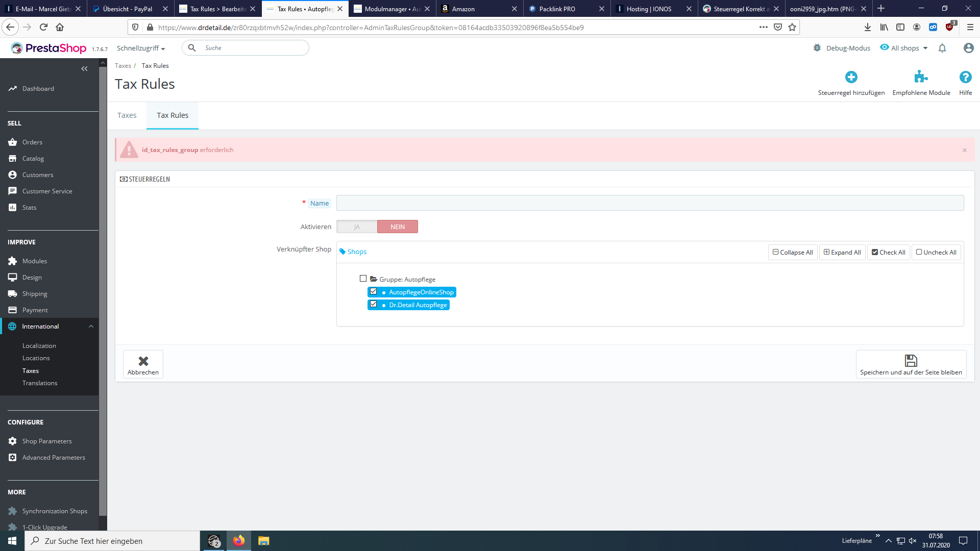Screen dimensions: 980x551
Task: Check the Gruppe: Autopflege checkbox
Action: click(x=363, y=278)
